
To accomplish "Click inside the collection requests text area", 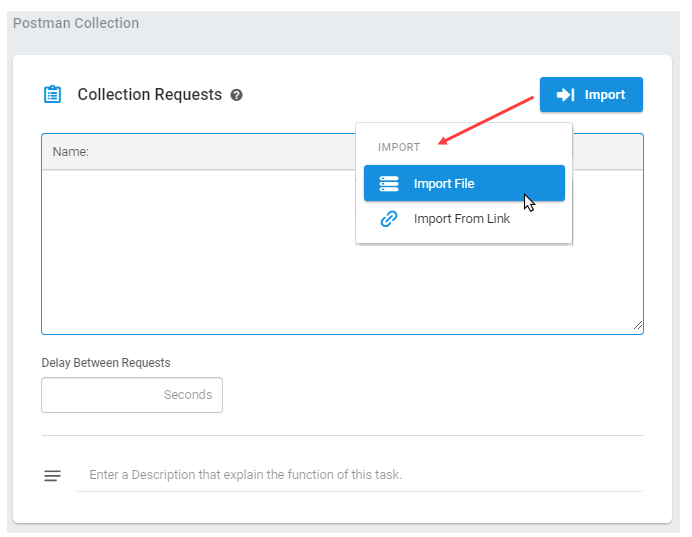I will (x=342, y=252).
